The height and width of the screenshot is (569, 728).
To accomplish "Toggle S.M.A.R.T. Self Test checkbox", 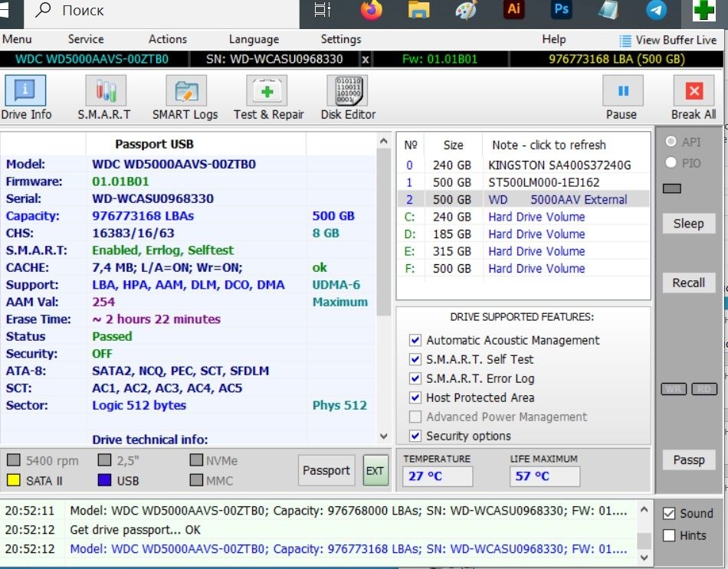I will tap(415, 359).
